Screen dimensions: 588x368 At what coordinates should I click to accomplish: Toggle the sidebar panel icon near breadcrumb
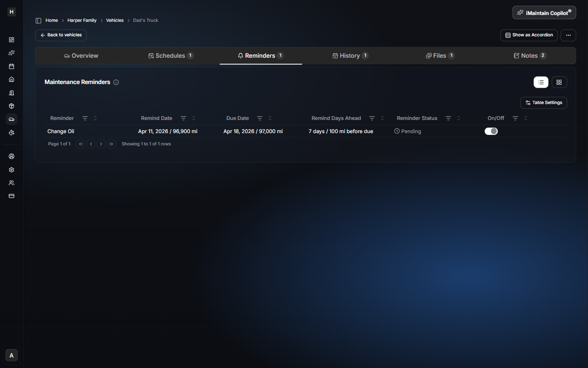tap(39, 20)
